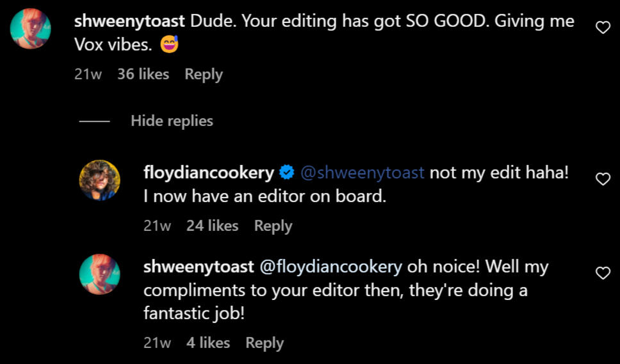Image resolution: width=620 pixels, height=364 pixels.
Task: Like shweenytoast's Vox vibes comment
Action: click(x=603, y=28)
